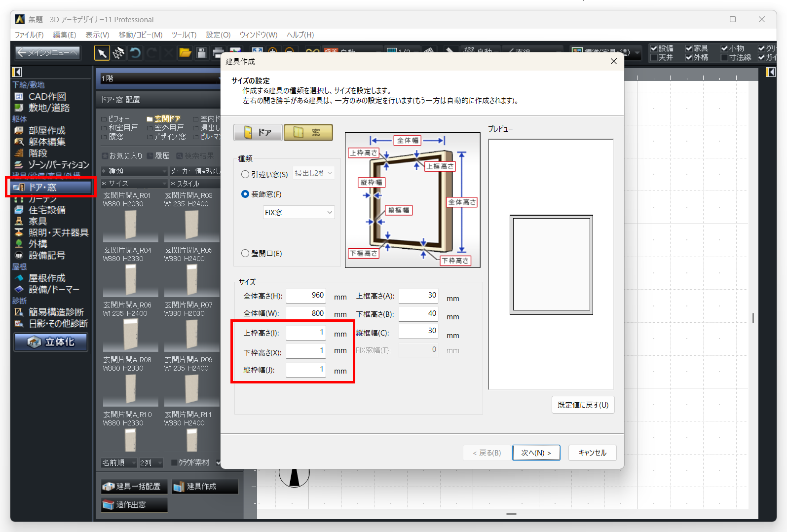
Task: Save project with floppy disk icon
Action: tap(201, 53)
